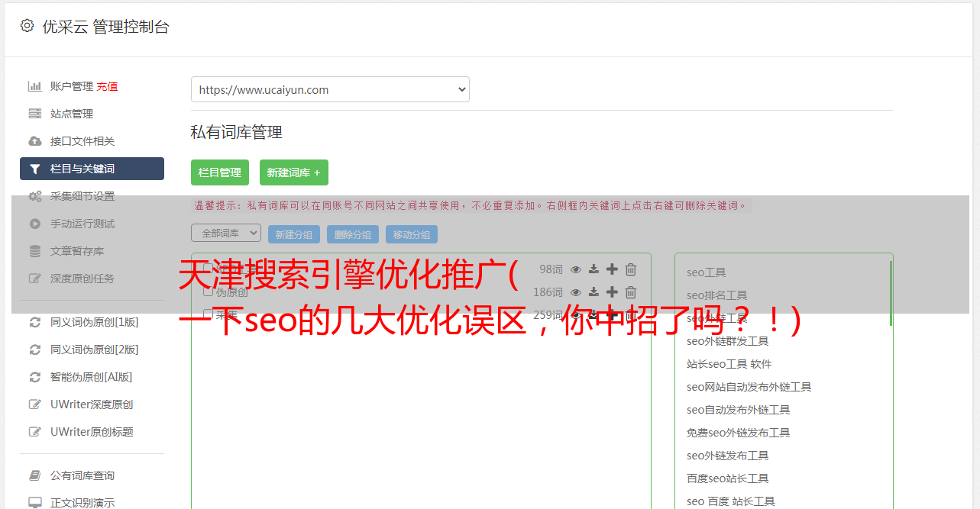Click the green 栏目管理 button

[x=220, y=172]
